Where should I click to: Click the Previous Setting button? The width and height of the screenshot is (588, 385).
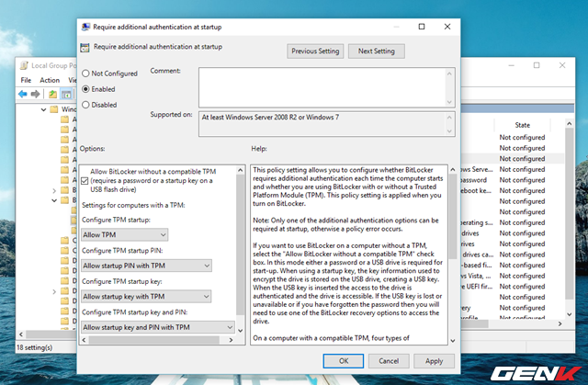coord(315,51)
